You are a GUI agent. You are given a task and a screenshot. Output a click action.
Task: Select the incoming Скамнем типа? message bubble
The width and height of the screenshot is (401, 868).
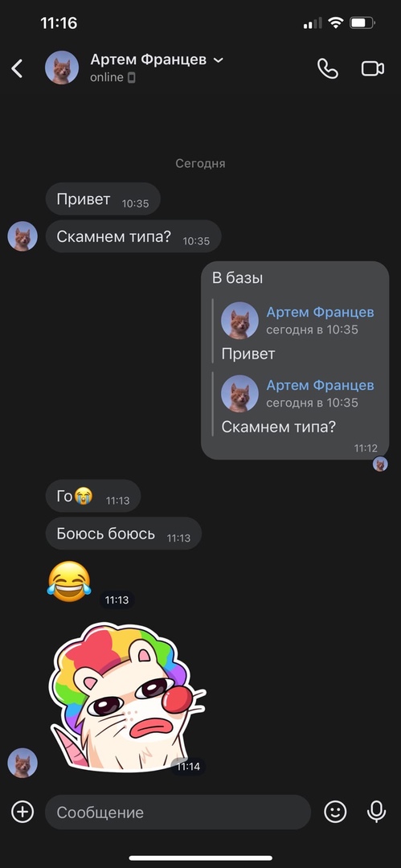(133, 236)
